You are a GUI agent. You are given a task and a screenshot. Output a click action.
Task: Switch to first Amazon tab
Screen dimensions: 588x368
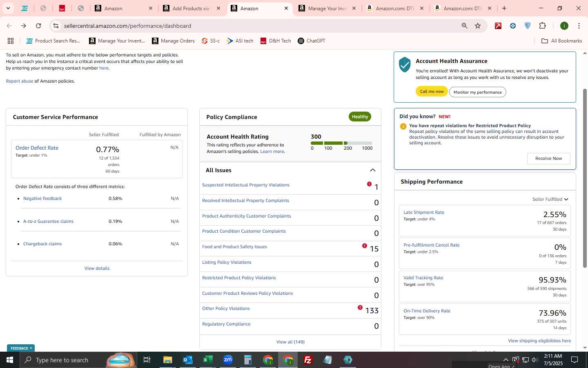[123, 8]
